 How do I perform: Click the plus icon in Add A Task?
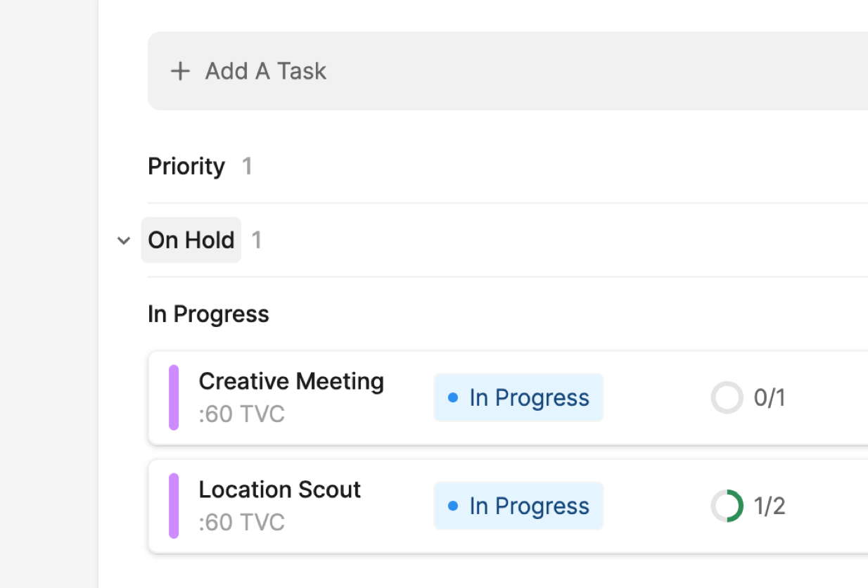pos(181,71)
